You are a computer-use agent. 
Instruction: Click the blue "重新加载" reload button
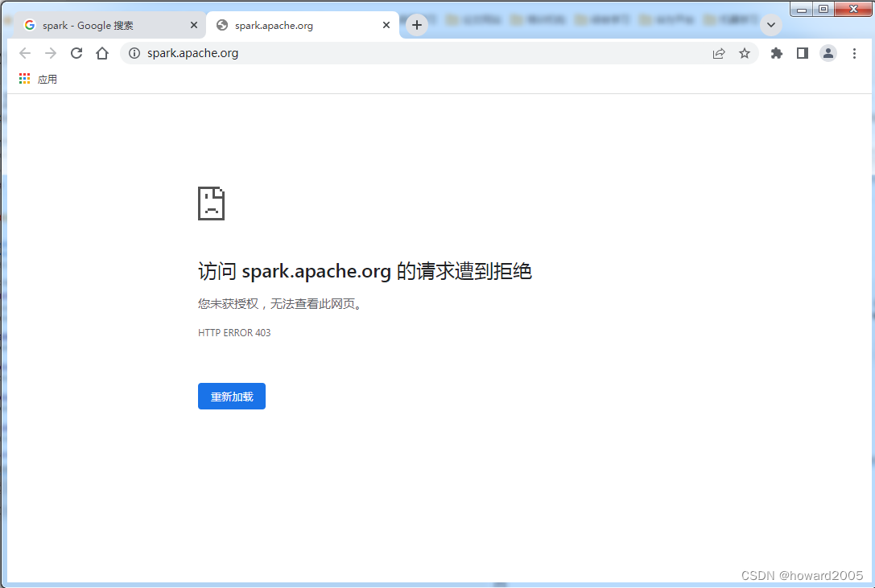pos(232,396)
